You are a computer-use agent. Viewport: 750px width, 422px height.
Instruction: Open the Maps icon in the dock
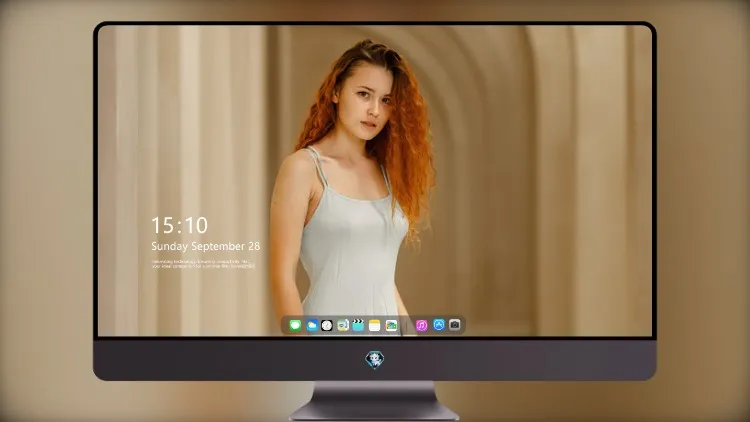(342, 325)
